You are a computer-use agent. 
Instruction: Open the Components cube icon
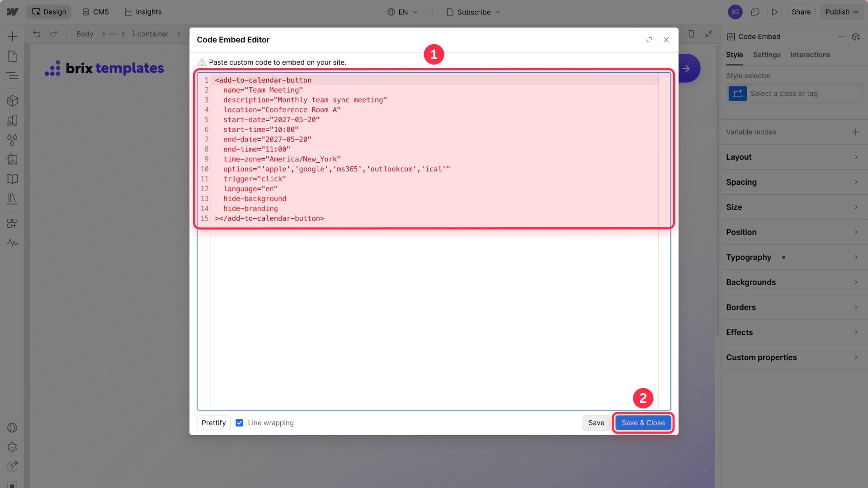point(12,101)
